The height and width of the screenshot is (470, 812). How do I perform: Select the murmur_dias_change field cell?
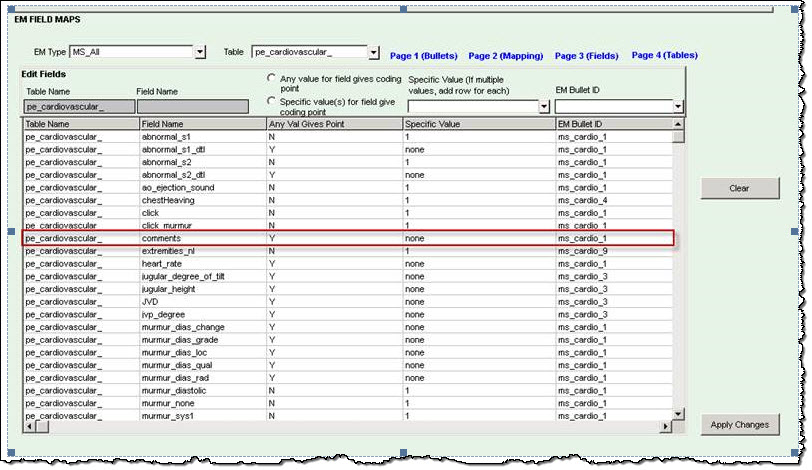click(203, 327)
